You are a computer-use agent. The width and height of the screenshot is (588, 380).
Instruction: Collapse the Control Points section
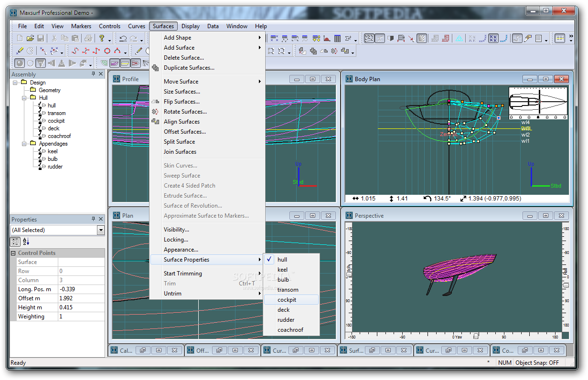(13, 253)
